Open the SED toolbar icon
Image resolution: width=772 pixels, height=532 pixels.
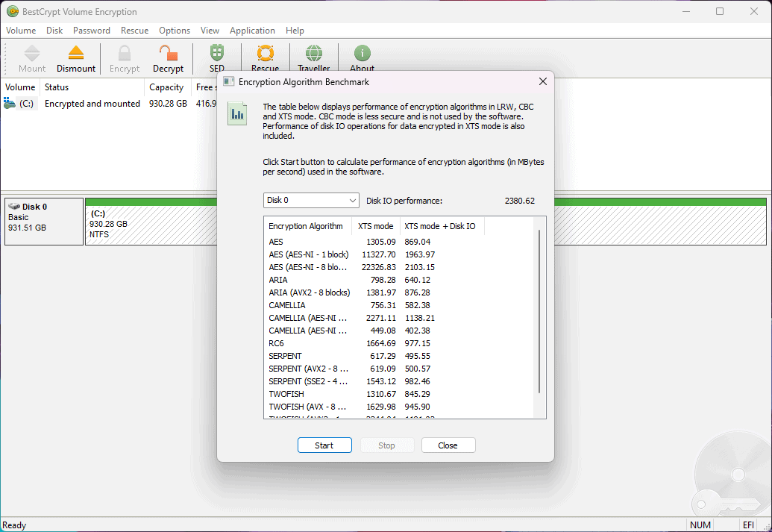pyautogui.click(x=217, y=53)
